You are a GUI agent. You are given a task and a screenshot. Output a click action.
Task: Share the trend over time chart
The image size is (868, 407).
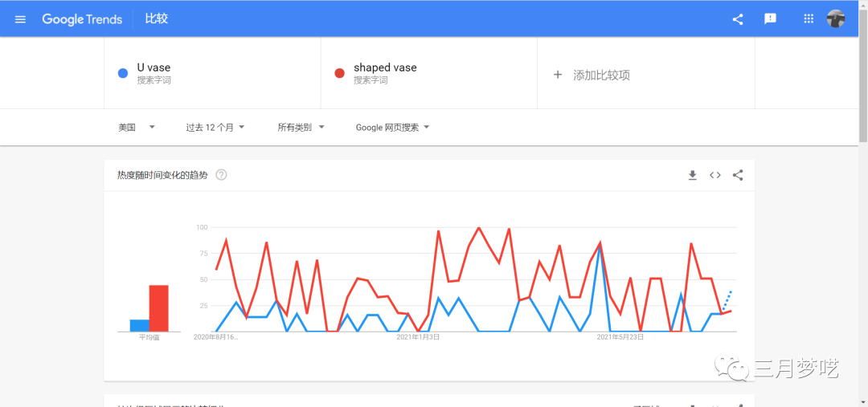pyautogui.click(x=738, y=175)
